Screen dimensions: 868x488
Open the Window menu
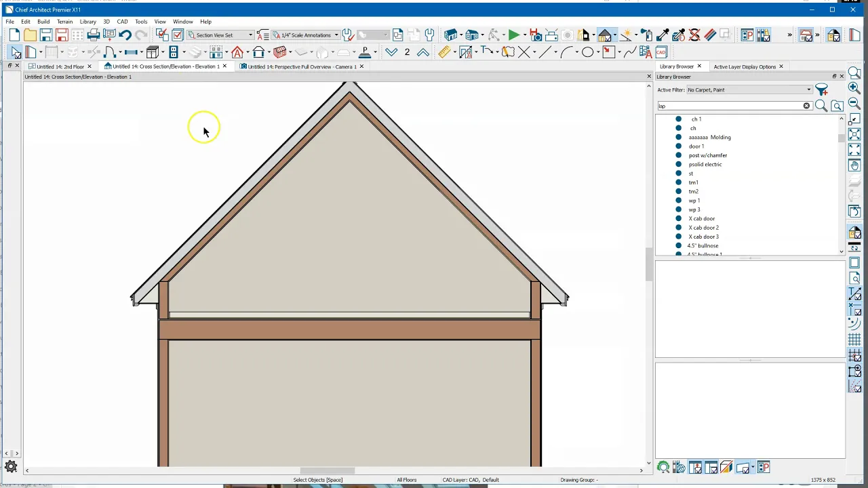[x=182, y=22]
